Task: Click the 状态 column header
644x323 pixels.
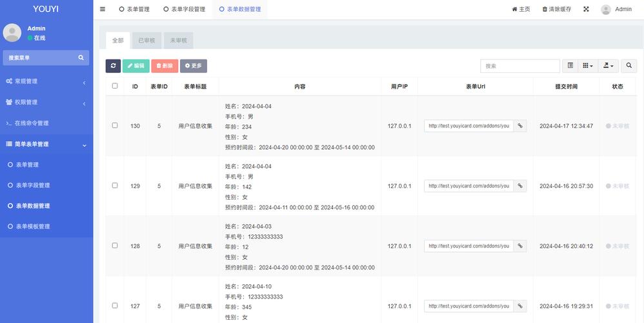Action: point(618,87)
